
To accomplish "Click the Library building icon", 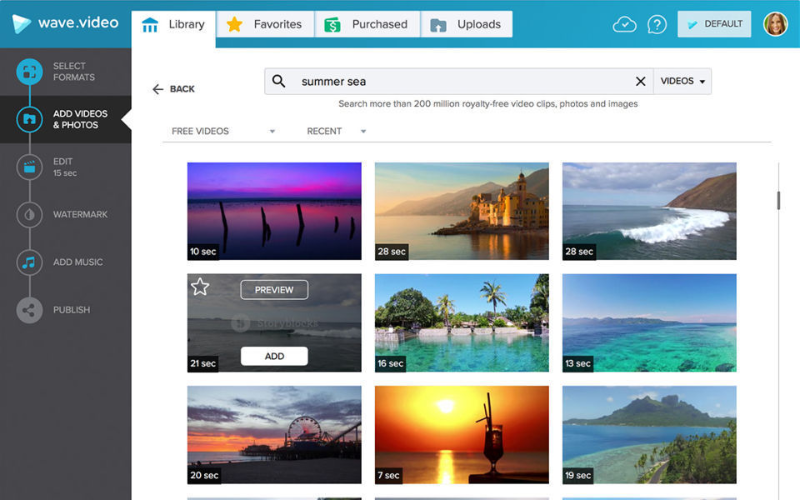I will coord(150,24).
